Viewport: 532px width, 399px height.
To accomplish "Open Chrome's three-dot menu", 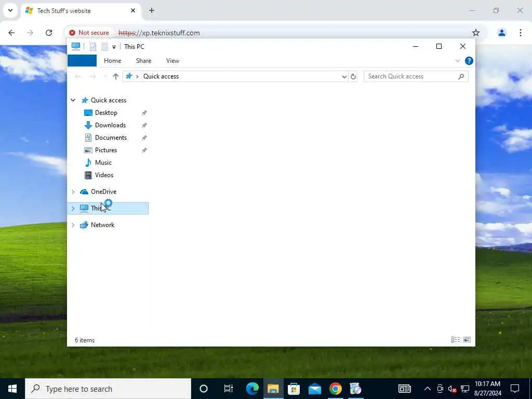I will click(521, 33).
